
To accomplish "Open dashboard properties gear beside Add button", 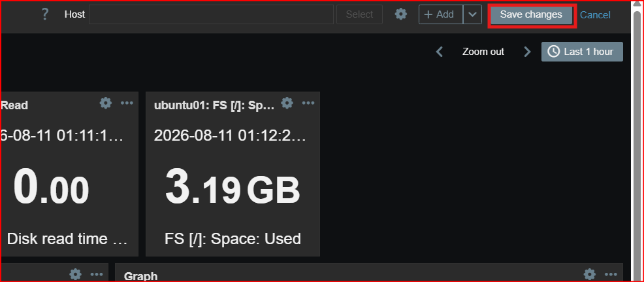I will [401, 14].
